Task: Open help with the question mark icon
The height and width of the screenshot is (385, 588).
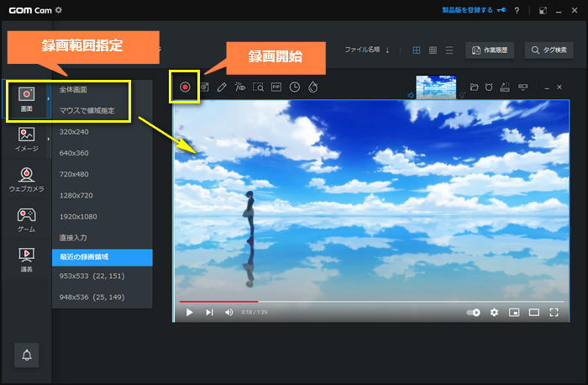Action: pyautogui.click(x=517, y=10)
